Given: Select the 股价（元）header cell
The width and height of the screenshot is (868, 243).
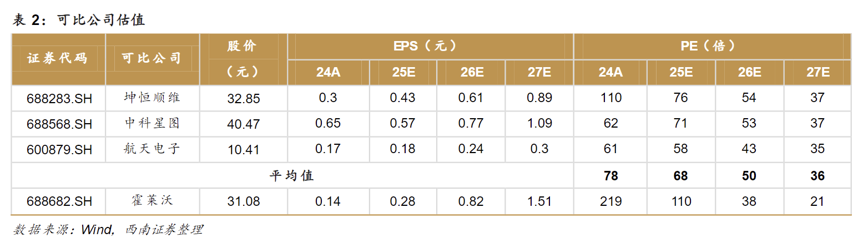Looking at the screenshot, I should (243, 58).
